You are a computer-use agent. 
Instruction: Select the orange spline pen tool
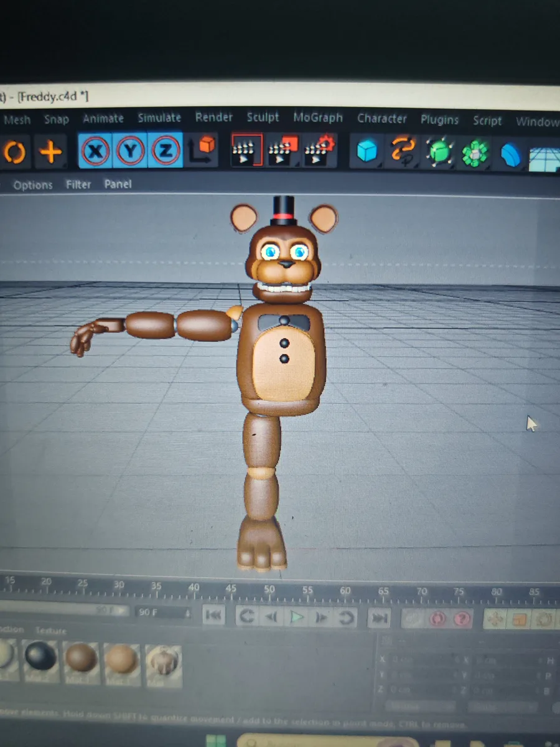[x=403, y=152]
